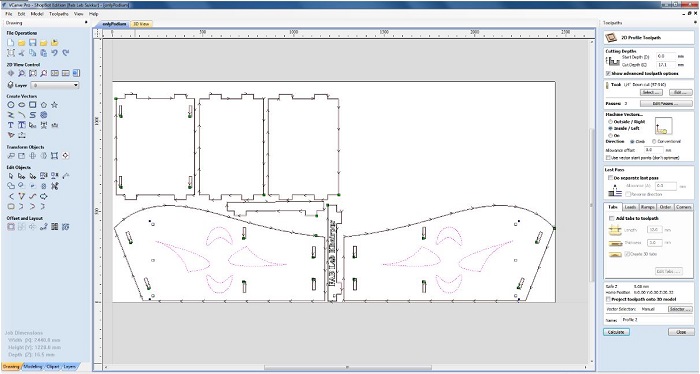Click the toolpath Name field 'Profile 2'
This screenshot has width=700, height=374.
tap(656, 320)
